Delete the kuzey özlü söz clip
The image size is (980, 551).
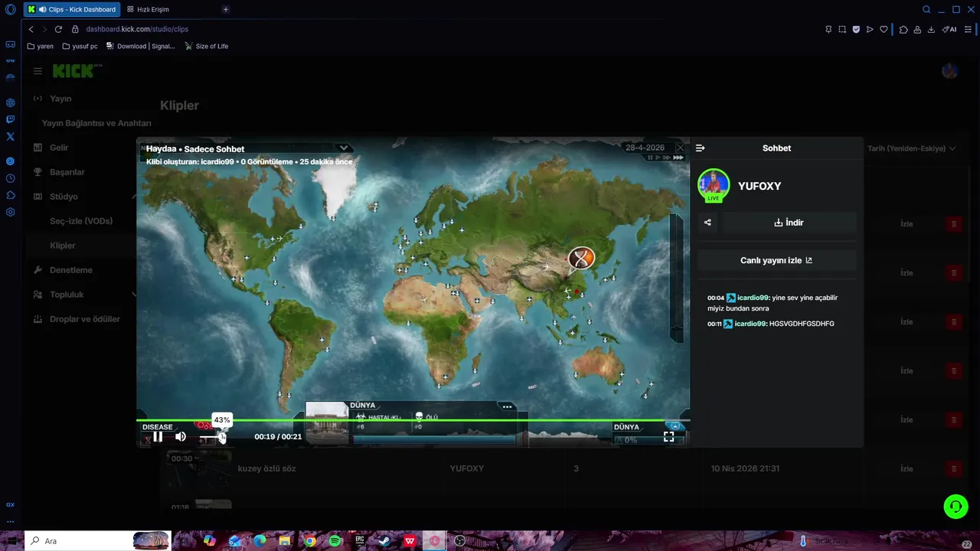(953, 468)
